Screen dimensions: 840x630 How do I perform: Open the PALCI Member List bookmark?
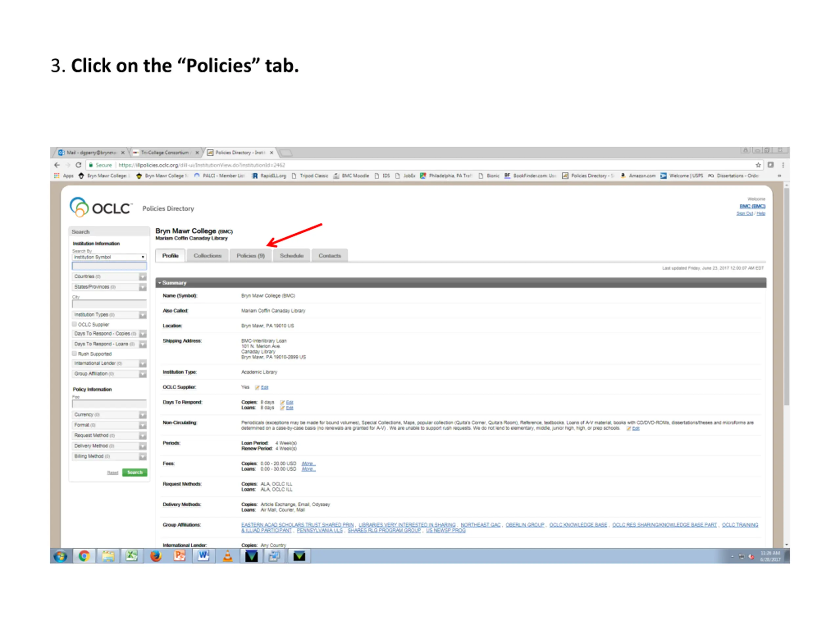(219, 176)
